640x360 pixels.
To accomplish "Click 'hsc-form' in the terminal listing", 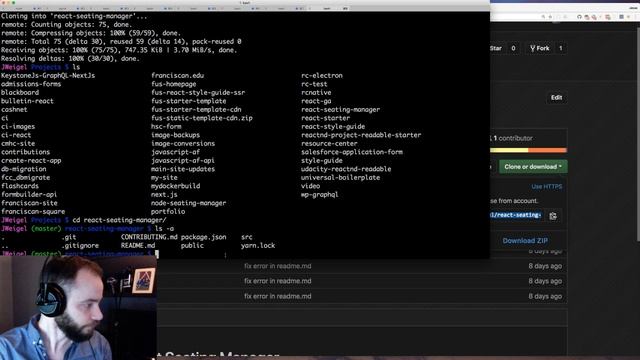I will click(166, 127).
